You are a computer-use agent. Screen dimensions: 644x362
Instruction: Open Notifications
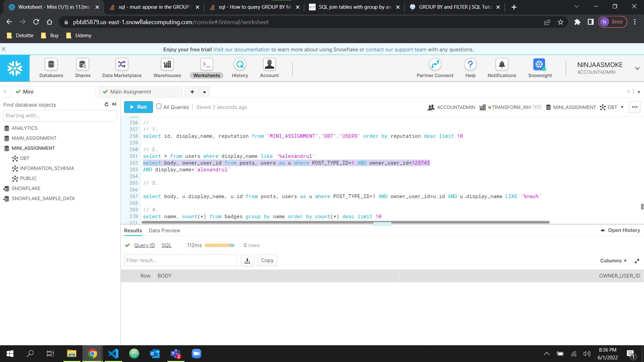click(501, 68)
